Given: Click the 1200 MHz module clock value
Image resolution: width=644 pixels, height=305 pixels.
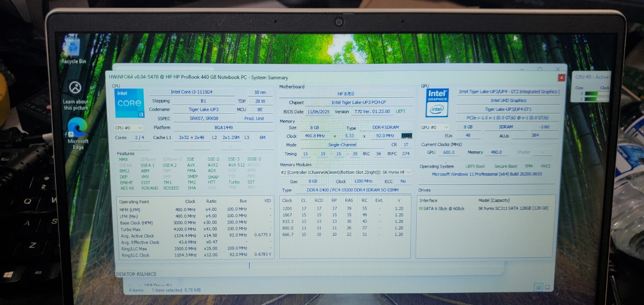Looking at the screenshot, I should (x=363, y=181).
